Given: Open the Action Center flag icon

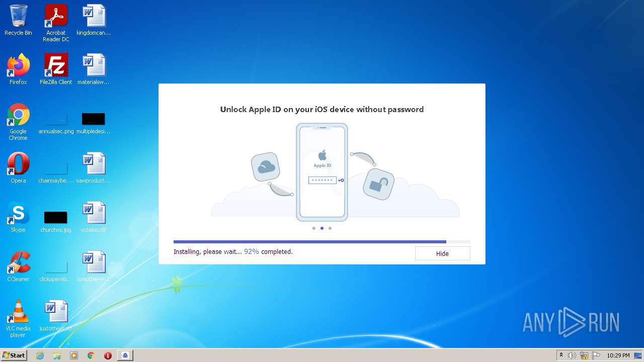Looking at the screenshot, I should pyautogui.click(x=596, y=355).
